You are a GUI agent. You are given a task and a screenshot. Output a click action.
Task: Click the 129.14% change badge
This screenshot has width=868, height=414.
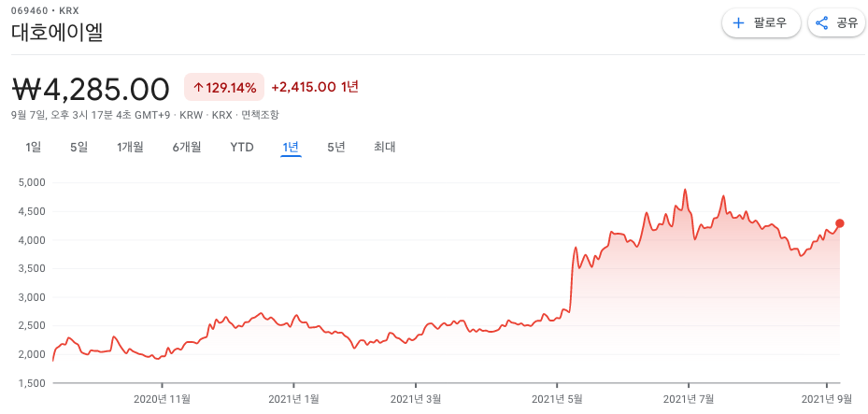click(224, 87)
